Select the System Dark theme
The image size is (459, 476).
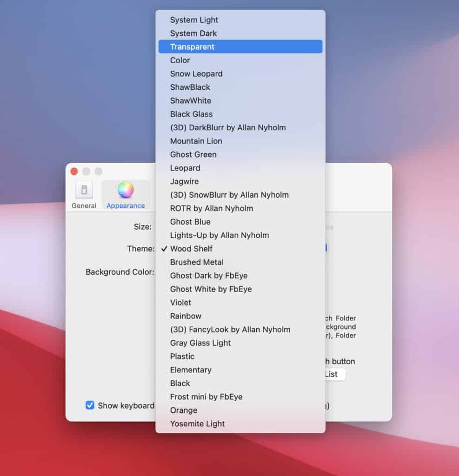(x=193, y=33)
